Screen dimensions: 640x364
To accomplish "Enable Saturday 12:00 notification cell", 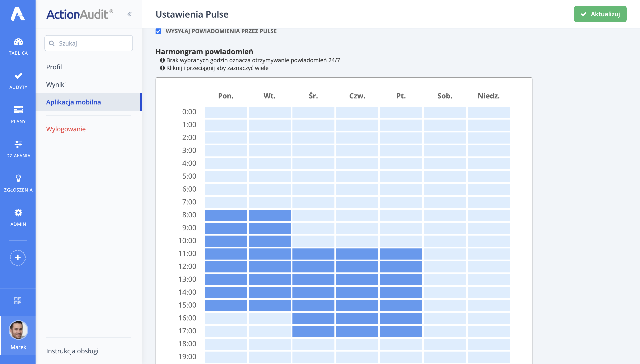I will click(x=444, y=266).
